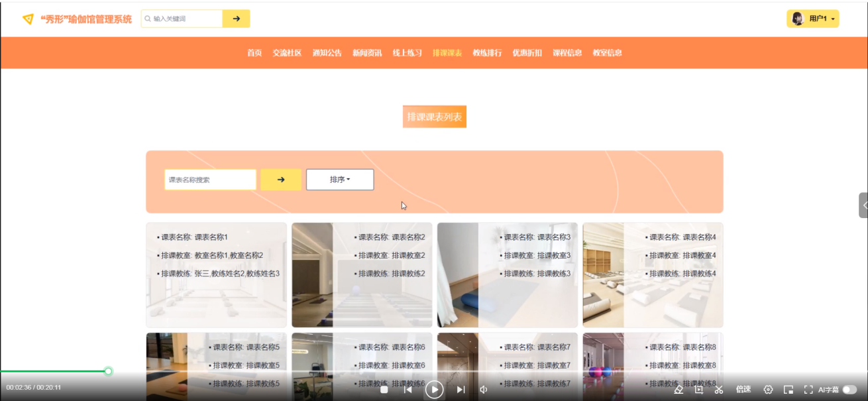The image size is (868, 401).
Task: Click the user avatar picture
Action: coord(798,19)
